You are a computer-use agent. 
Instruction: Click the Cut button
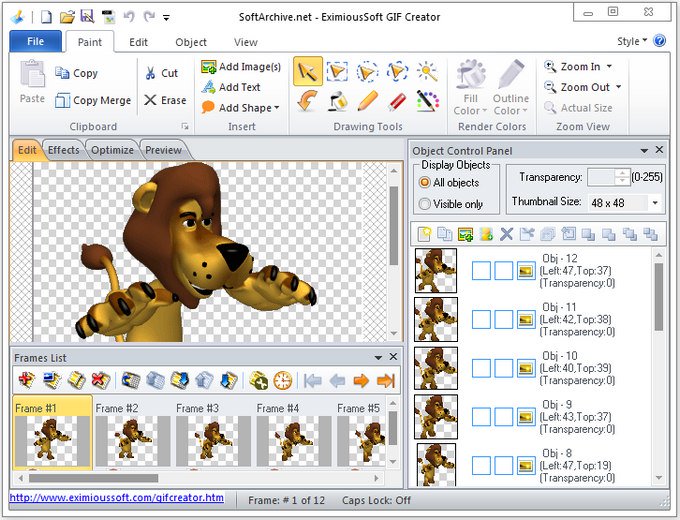[x=161, y=73]
